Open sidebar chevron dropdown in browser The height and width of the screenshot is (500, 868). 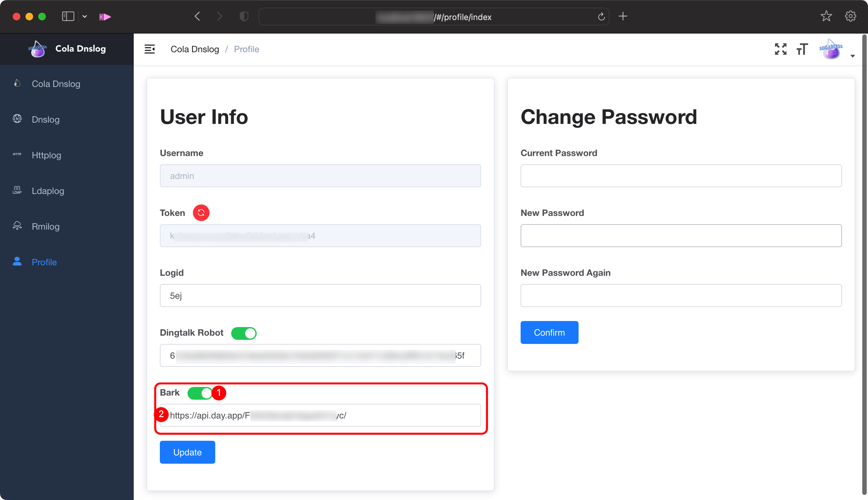click(x=85, y=17)
